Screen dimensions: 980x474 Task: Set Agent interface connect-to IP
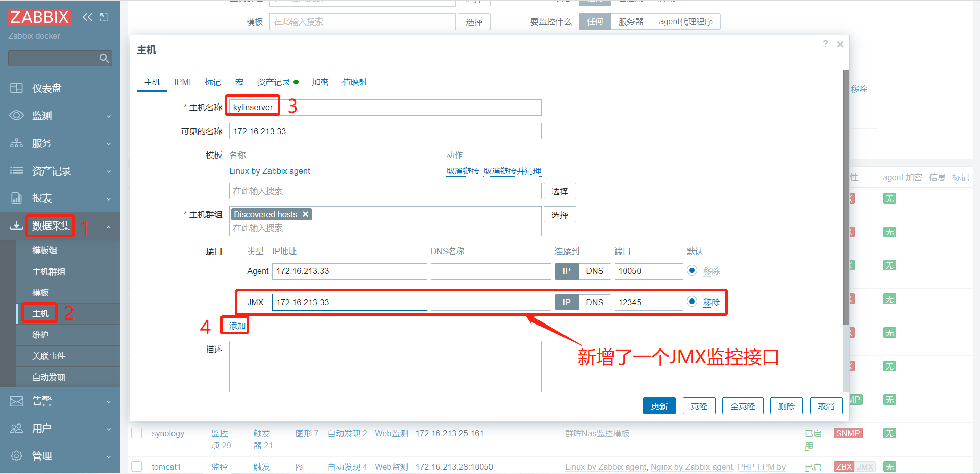(x=567, y=271)
